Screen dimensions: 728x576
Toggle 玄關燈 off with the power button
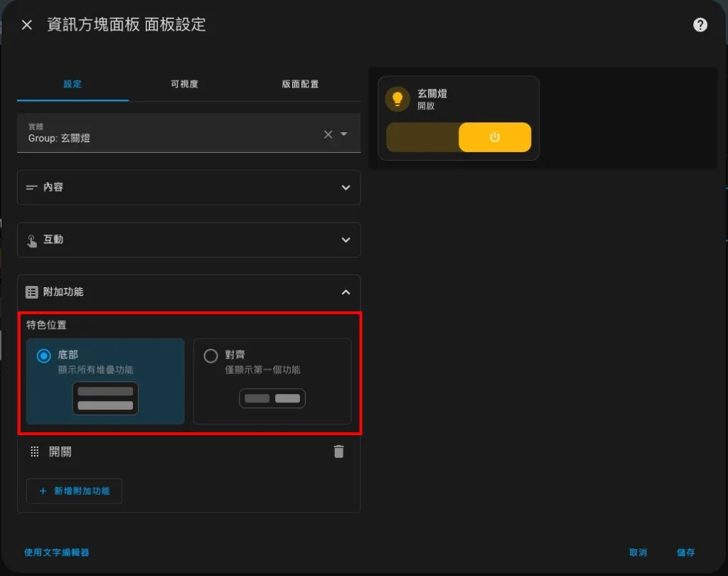click(496, 137)
